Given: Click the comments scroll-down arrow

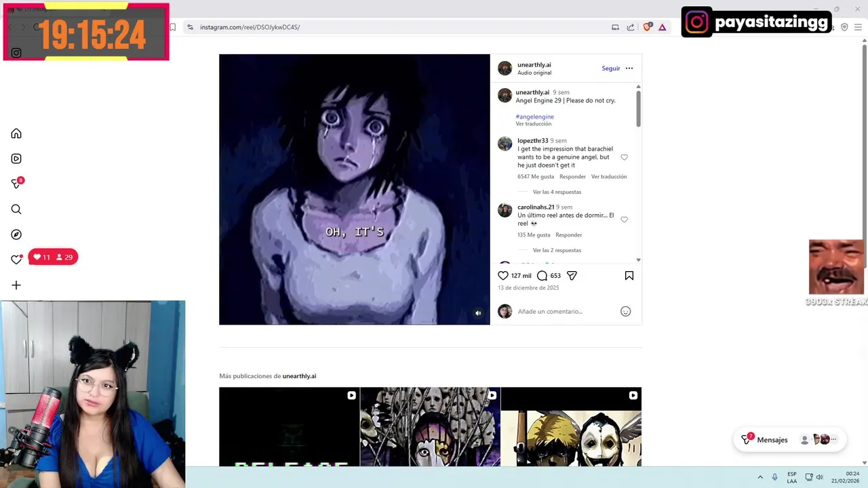Looking at the screenshot, I should 638,260.
